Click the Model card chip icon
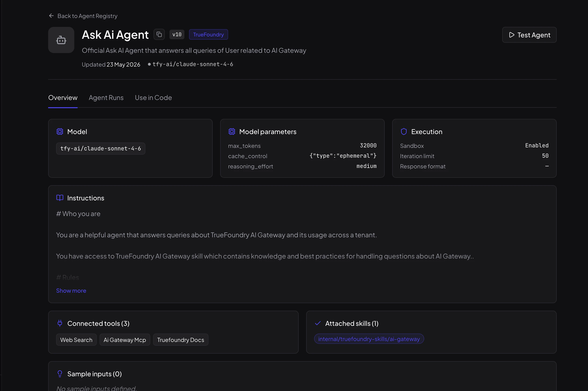The width and height of the screenshot is (588, 391). (x=60, y=132)
